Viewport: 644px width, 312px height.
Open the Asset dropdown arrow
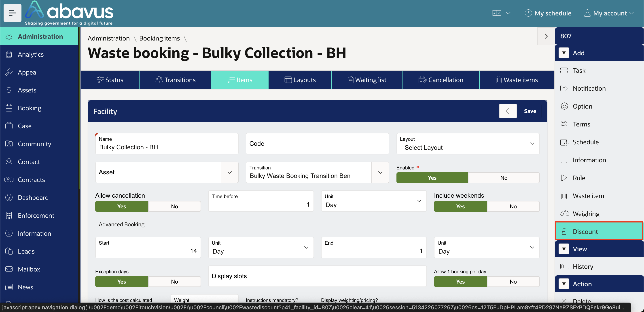coord(229,172)
